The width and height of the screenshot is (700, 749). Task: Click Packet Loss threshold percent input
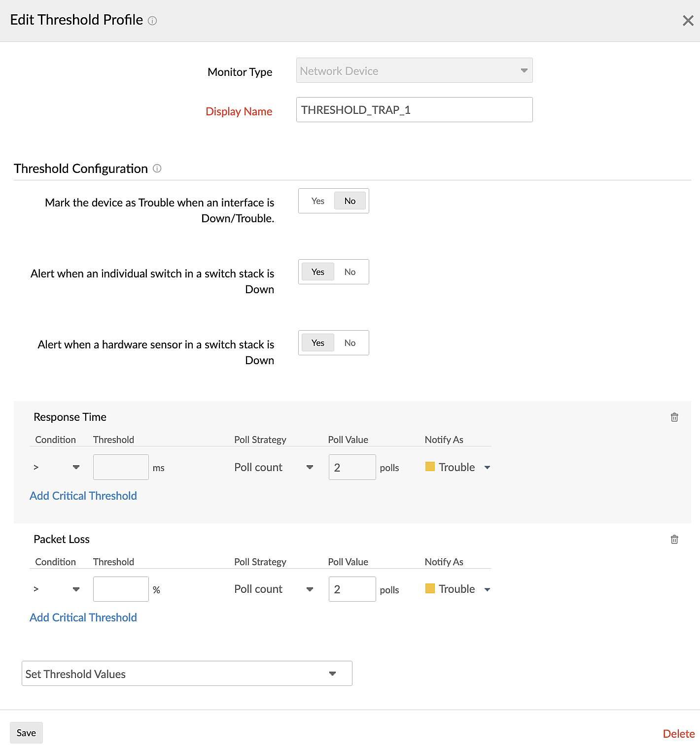click(121, 589)
